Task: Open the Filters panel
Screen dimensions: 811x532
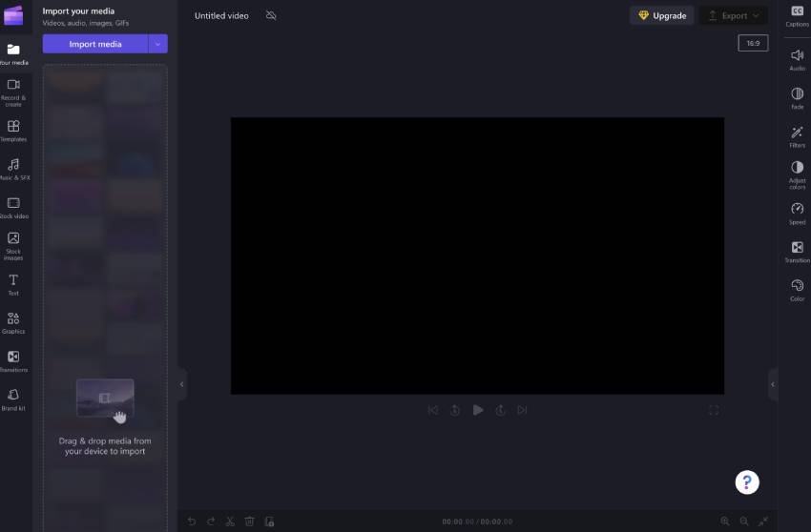Action: [x=797, y=136]
